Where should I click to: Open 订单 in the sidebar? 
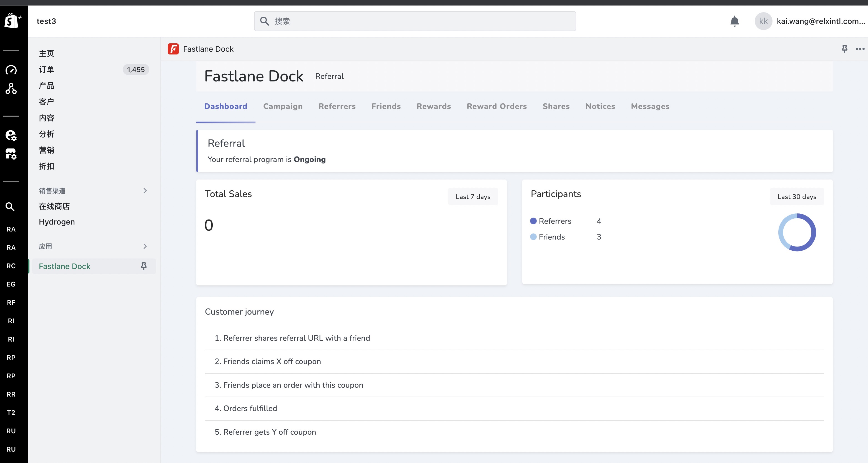pyautogui.click(x=46, y=69)
